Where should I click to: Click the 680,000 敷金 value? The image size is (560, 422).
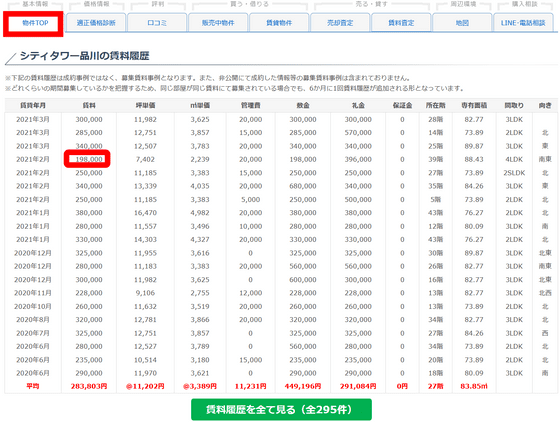coord(303,186)
